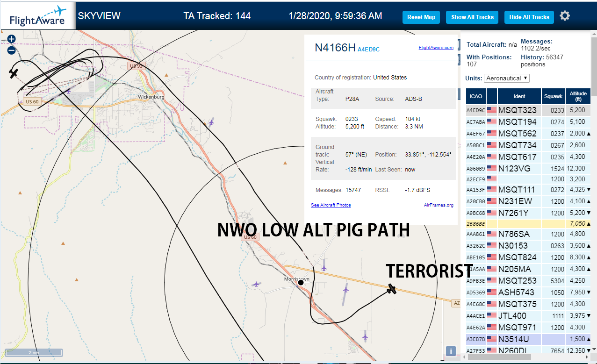The height and width of the screenshot is (364, 597).
Task: Select the purple aircraft icon southeast of Wickenburg
Action: pos(211,122)
